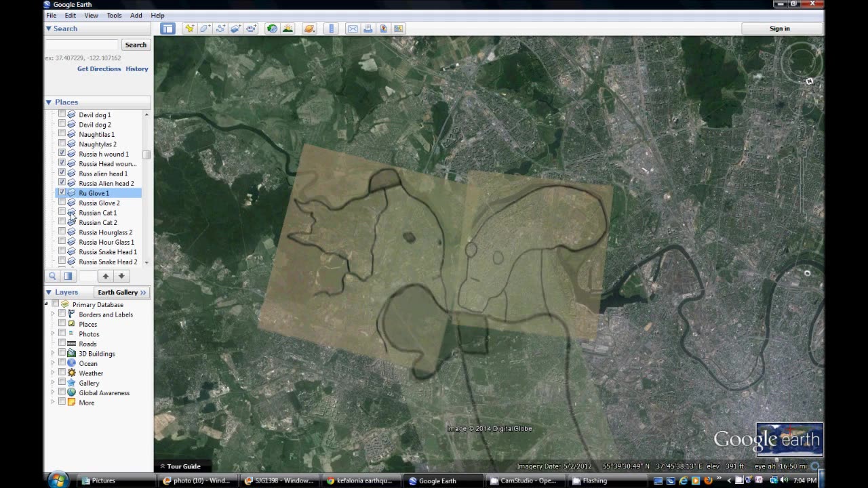The width and height of the screenshot is (868, 488).
Task: Open the Help menu
Action: click(157, 15)
